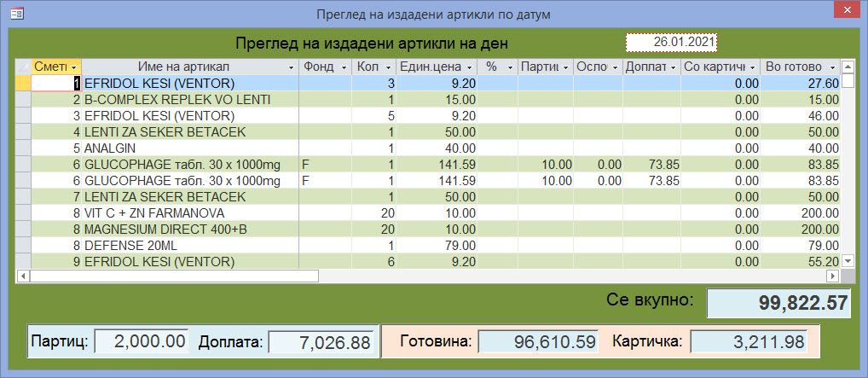Click the ANALGIN article name cell
868x378 pixels.
click(x=190, y=148)
